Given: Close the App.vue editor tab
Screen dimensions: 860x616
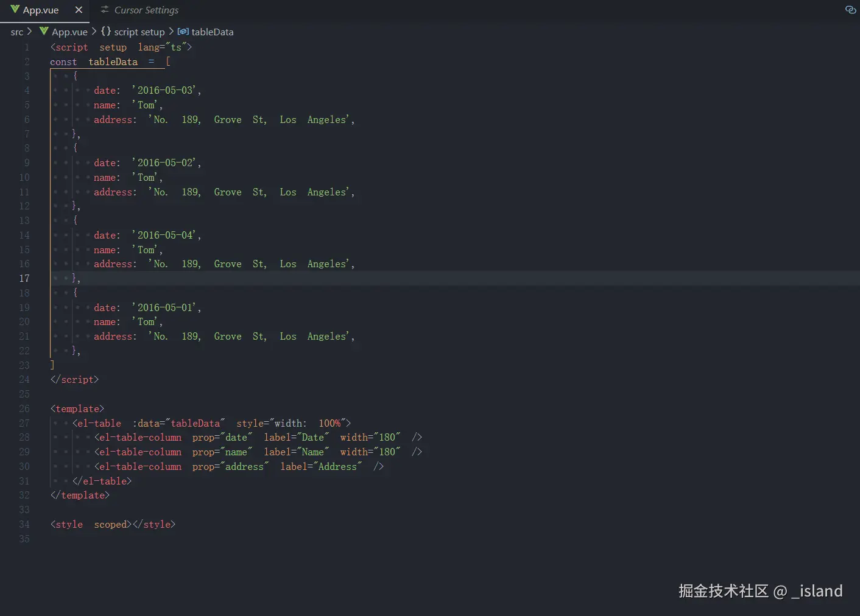Looking at the screenshot, I should pos(79,10).
